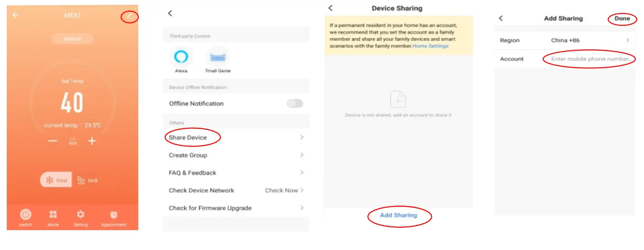Tap the edit pencil icon on ME81 screen
644x250 pixels.
pyautogui.click(x=130, y=16)
